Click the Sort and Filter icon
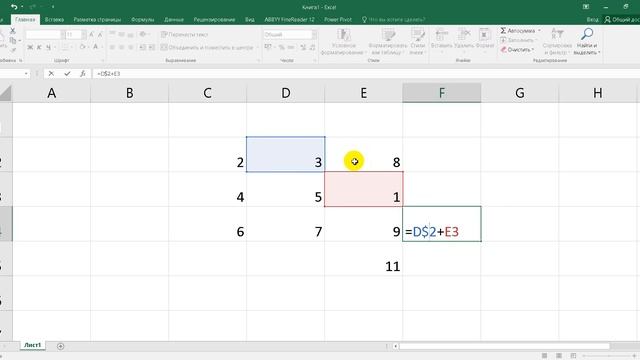The image size is (640, 360). tap(557, 34)
